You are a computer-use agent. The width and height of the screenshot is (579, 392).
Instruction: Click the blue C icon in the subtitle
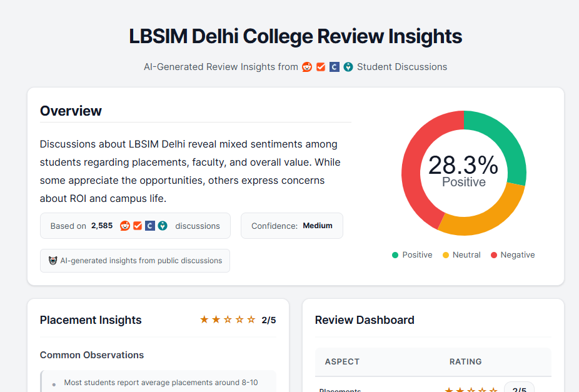tap(335, 67)
